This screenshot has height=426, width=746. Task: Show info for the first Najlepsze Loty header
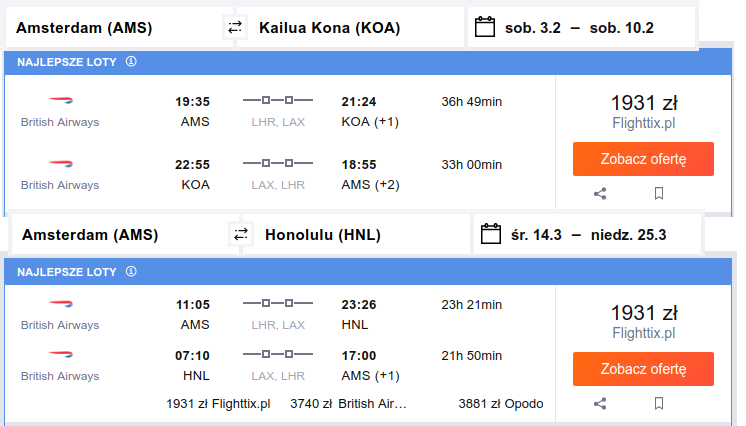pos(131,61)
